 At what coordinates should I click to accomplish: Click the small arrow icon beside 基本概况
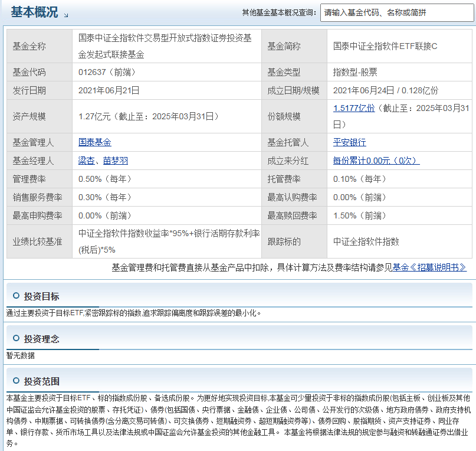(x=66, y=15)
